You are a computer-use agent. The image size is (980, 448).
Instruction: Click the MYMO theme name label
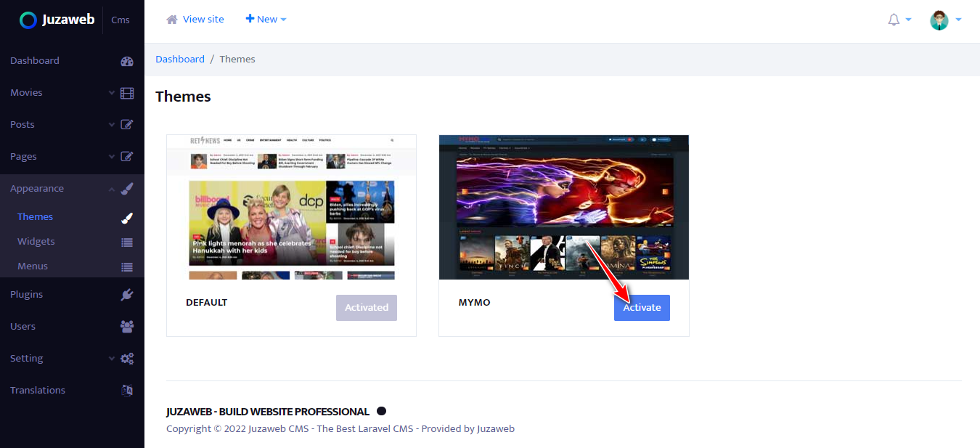[x=475, y=303]
